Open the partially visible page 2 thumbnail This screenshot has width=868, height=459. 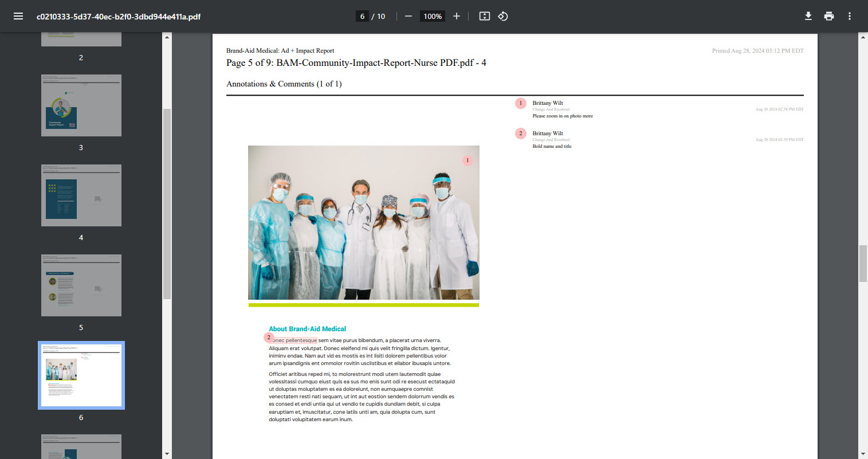(x=81, y=40)
